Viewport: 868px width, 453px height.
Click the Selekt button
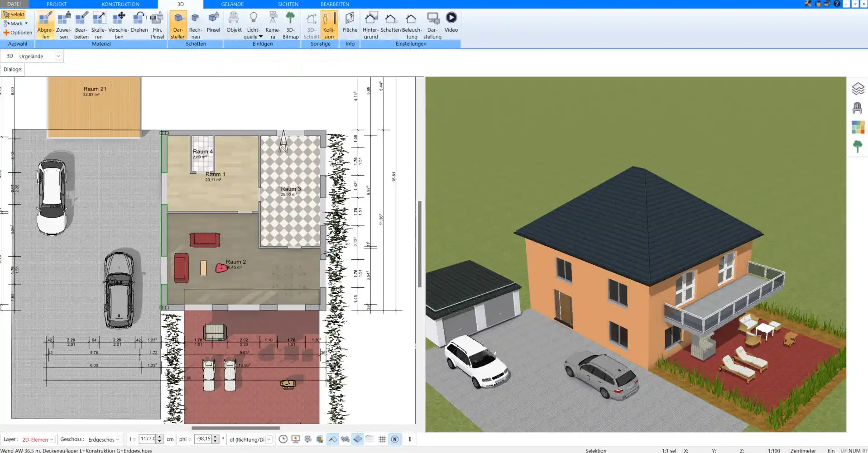pyautogui.click(x=14, y=14)
